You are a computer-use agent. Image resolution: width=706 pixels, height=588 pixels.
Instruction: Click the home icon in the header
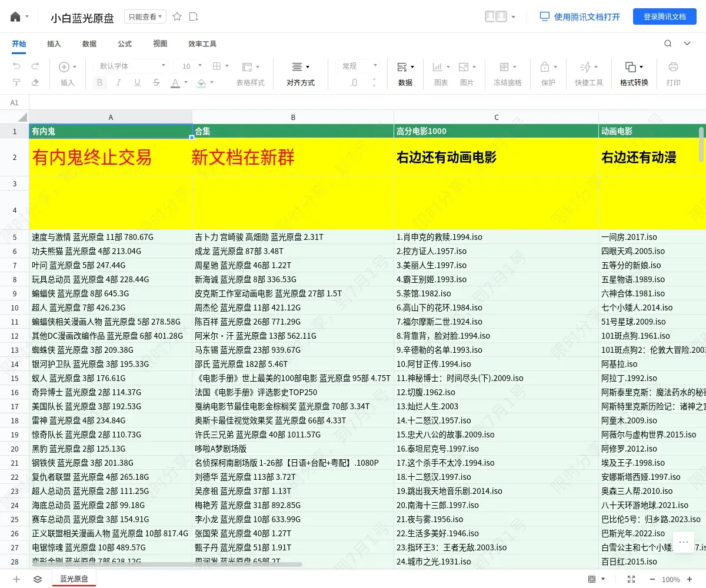(15, 16)
